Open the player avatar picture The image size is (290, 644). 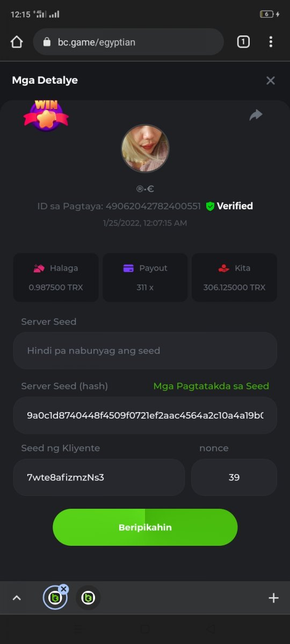[x=145, y=149]
